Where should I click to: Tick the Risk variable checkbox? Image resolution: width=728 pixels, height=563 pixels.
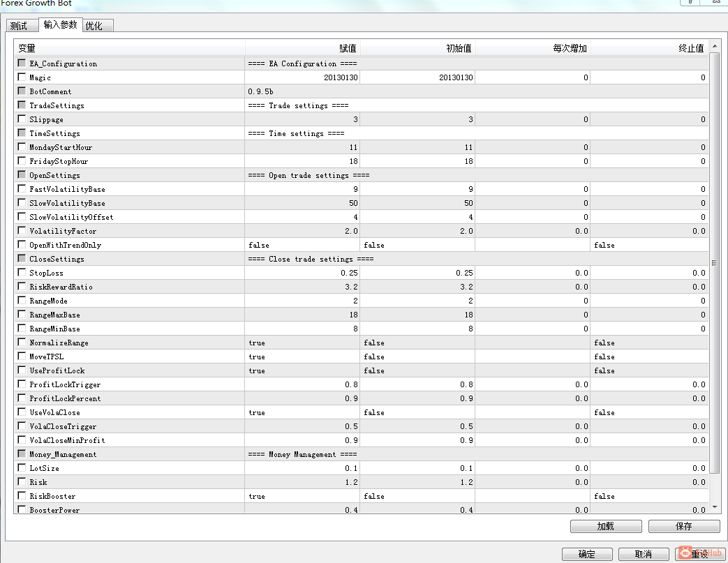[x=22, y=481]
